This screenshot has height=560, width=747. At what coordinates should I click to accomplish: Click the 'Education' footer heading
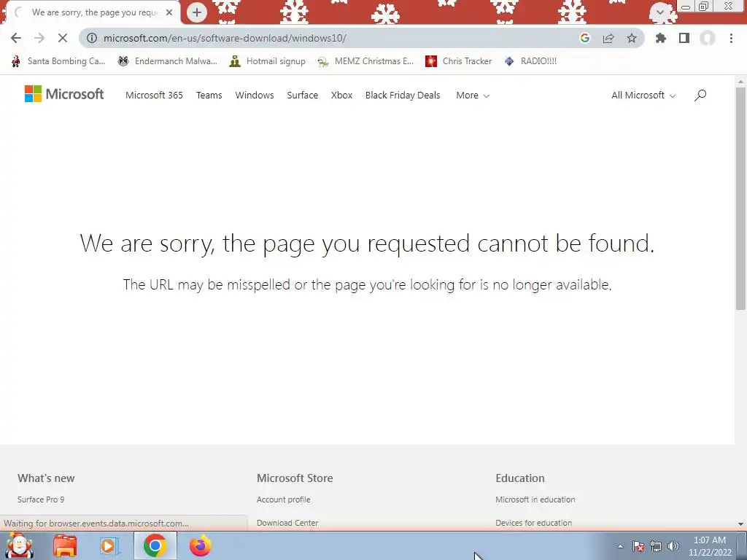click(519, 478)
